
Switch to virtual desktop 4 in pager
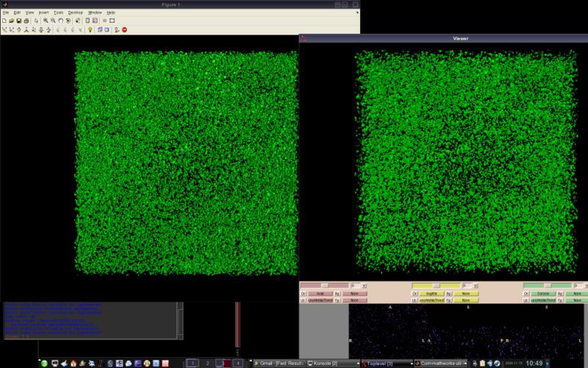[237, 363]
